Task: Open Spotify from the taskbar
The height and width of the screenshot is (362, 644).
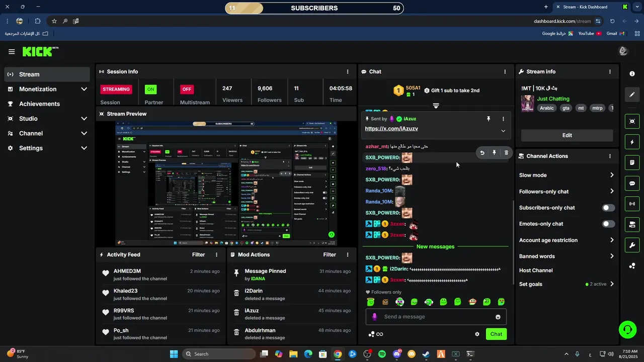Action: click(x=382, y=354)
